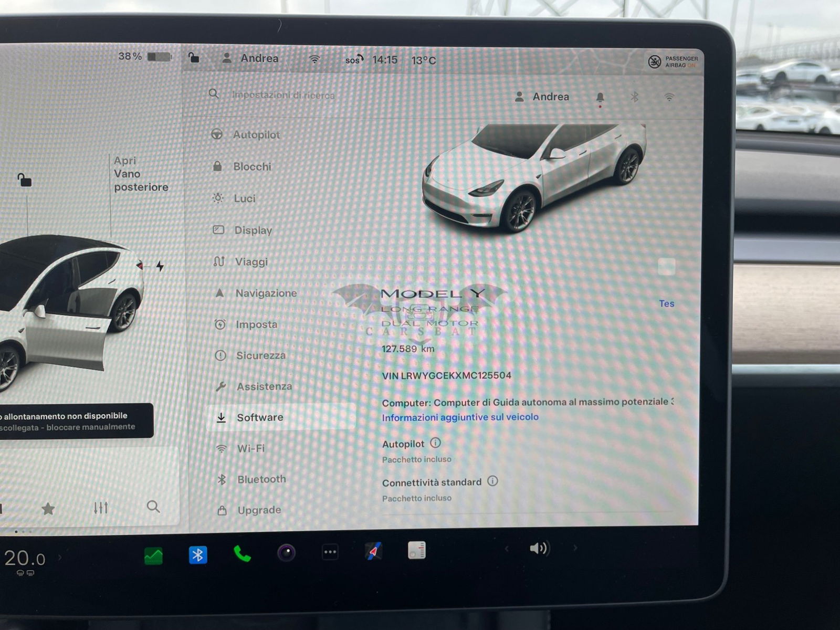Toggle the padlock in top status bar
The height and width of the screenshot is (630, 840).
click(x=194, y=58)
